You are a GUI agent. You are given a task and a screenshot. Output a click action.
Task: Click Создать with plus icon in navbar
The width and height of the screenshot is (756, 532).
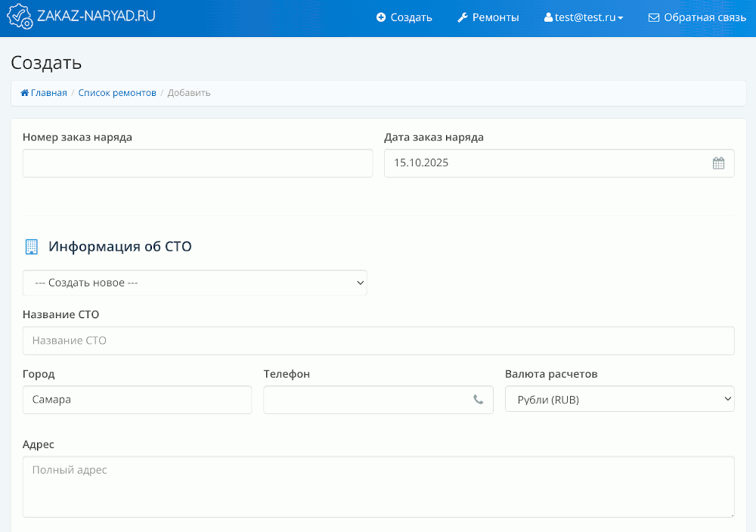404,17
